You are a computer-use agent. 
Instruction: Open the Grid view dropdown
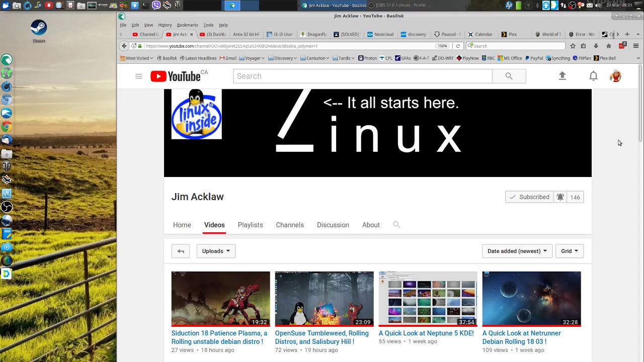point(569,251)
